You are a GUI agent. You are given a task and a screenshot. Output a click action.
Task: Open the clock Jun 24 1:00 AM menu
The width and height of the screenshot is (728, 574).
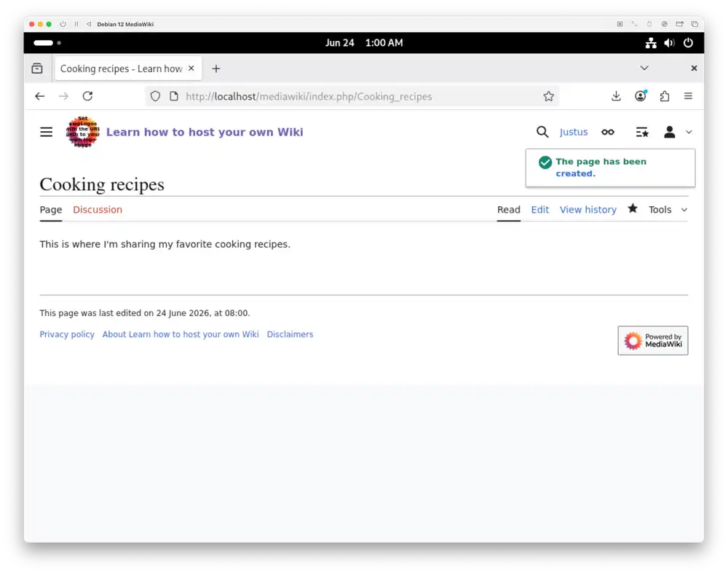(x=364, y=43)
